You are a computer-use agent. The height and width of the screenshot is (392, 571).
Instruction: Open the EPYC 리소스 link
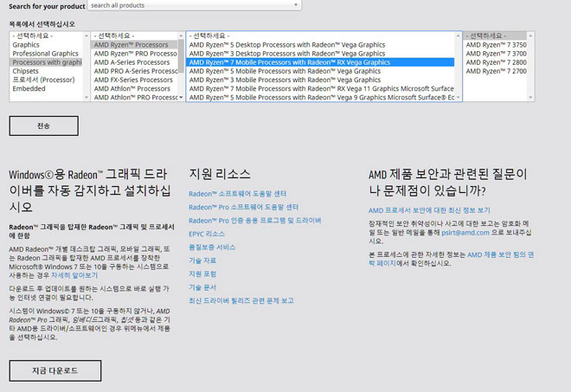click(x=207, y=234)
